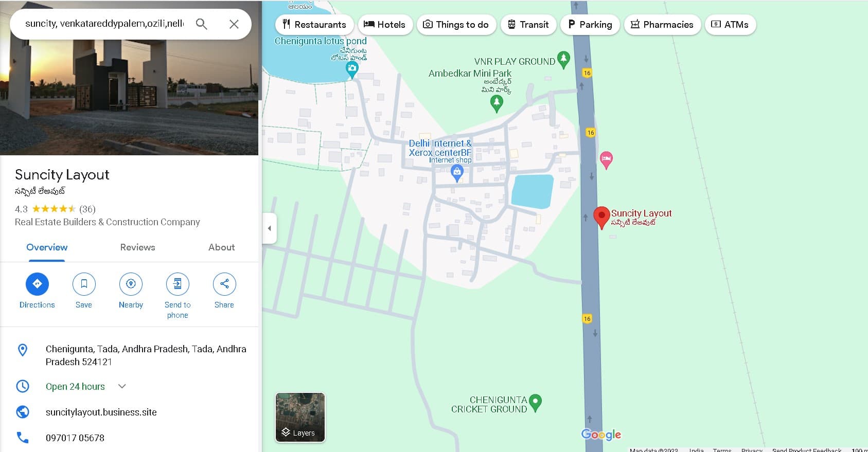The height and width of the screenshot is (452, 868).
Task: Click the pink hotel marker on map
Action: click(606, 160)
